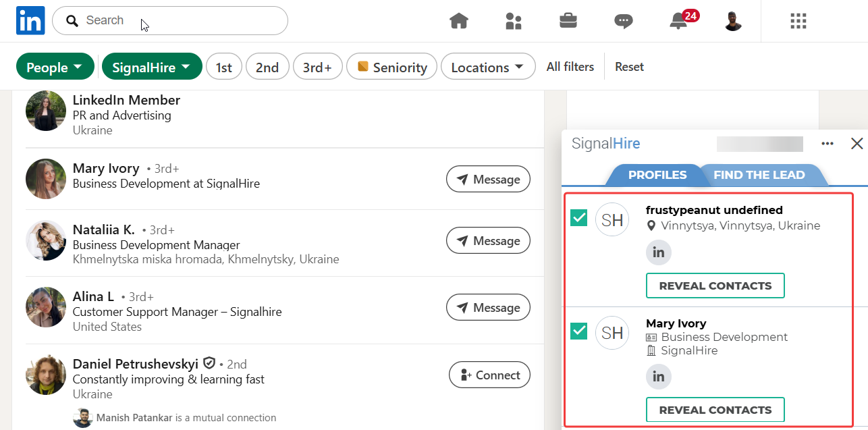Uncheck the frustypeanut undefined checkbox
Viewport: 868px width, 430px height.
coord(579,218)
